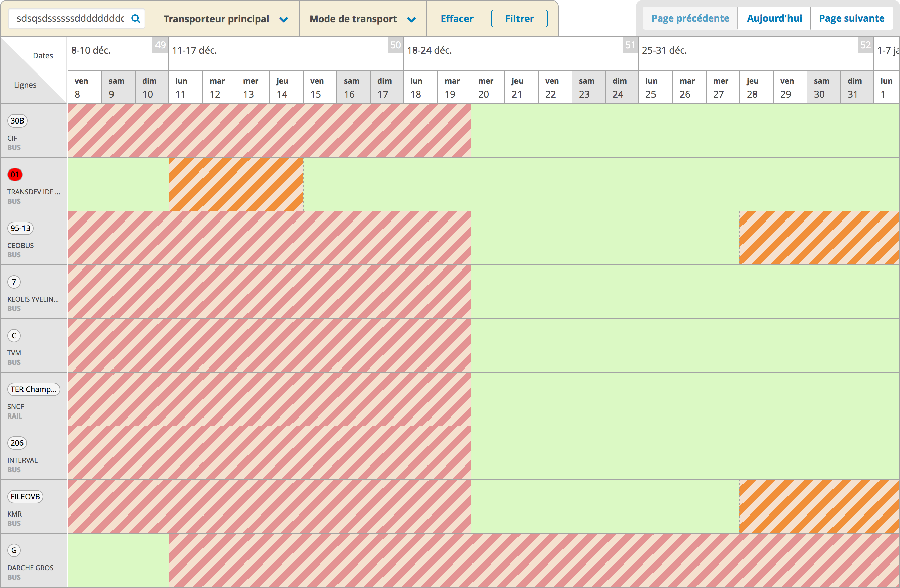The width and height of the screenshot is (900, 588).
Task: Jump to Aujourd'hui
Action: (x=774, y=18)
